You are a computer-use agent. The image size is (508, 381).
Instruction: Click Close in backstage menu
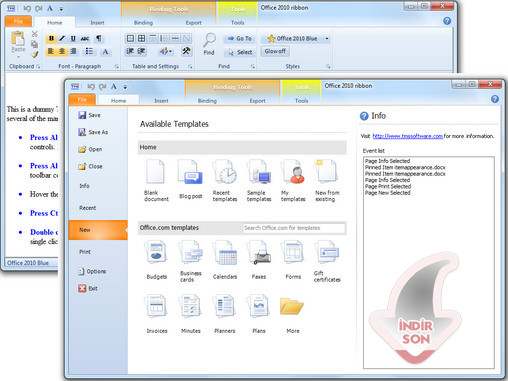tap(90, 166)
